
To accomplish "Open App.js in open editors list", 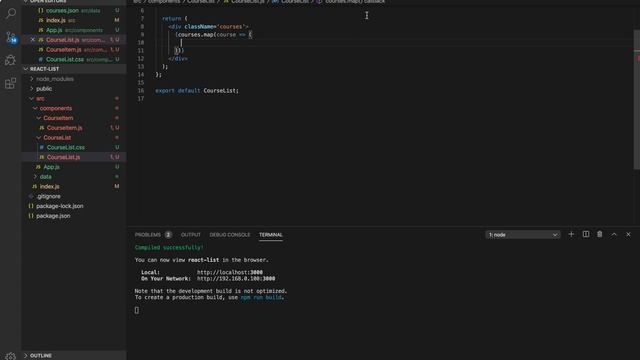I will 73,30.
